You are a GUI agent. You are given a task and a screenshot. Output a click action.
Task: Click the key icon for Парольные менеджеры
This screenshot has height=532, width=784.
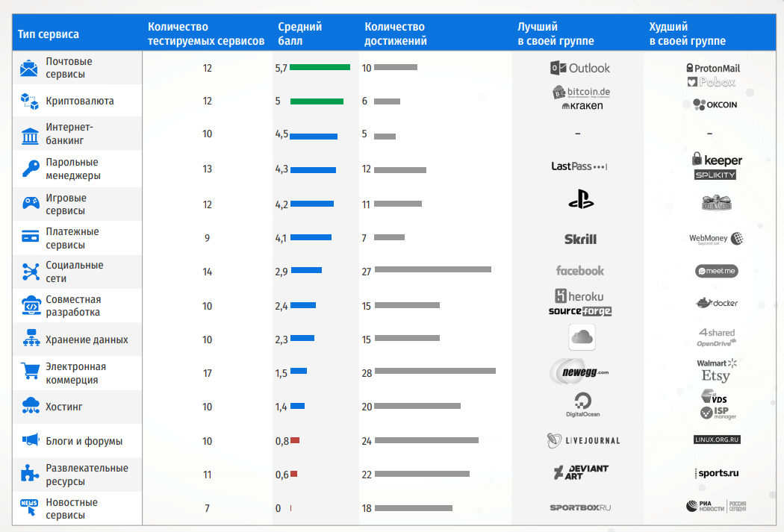pyautogui.click(x=31, y=169)
